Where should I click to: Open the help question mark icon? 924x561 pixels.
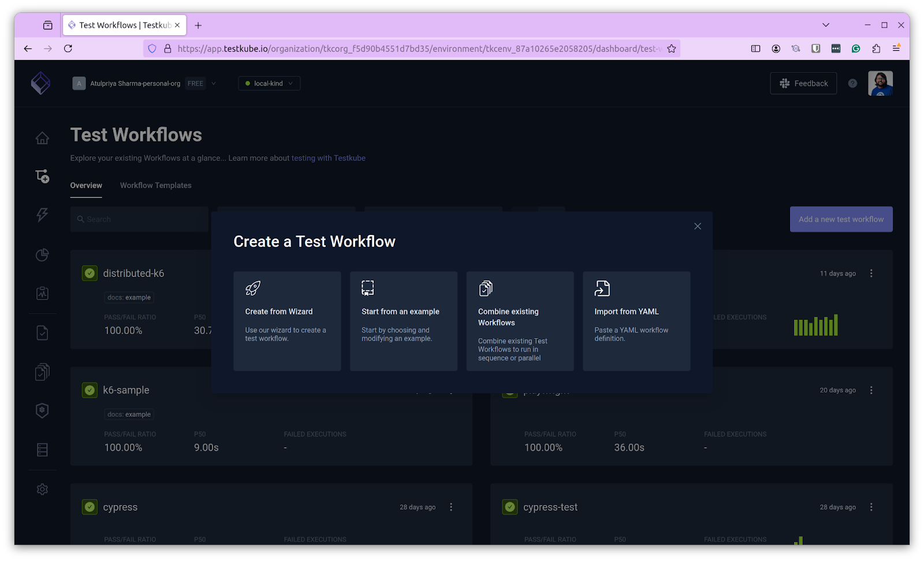[852, 83]
